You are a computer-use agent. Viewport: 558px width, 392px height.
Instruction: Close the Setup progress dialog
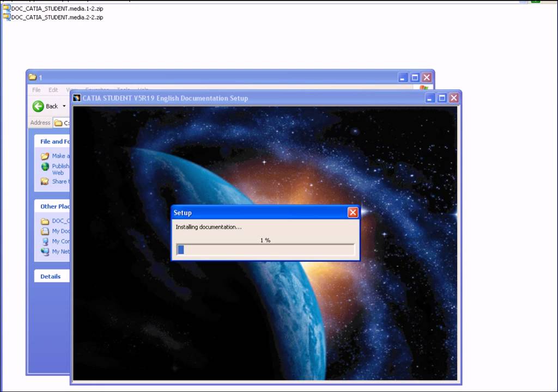pyautogui.click(x=353, y=212)
